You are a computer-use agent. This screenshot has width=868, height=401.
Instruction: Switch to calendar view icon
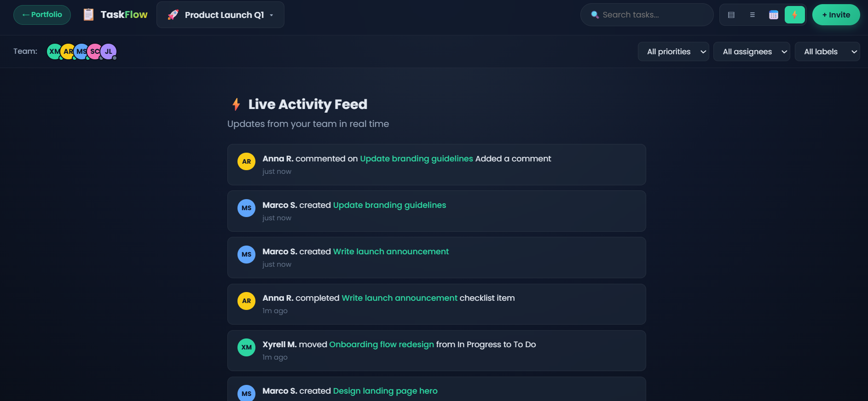tap(774, 15)
